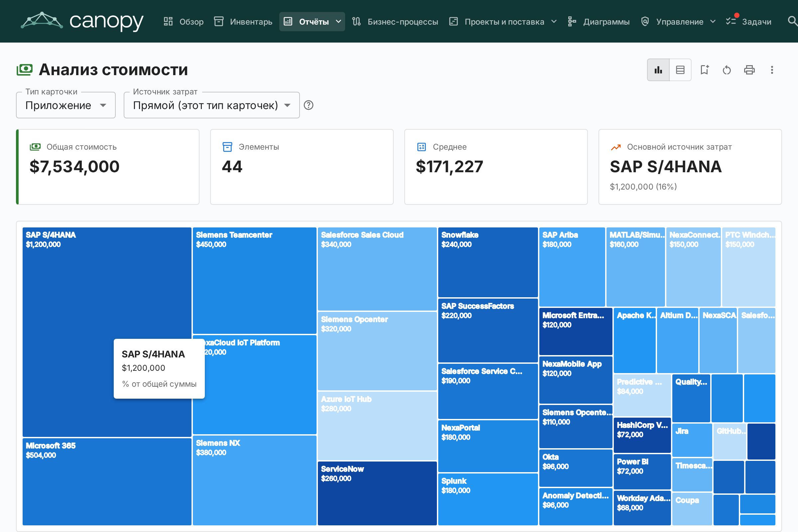The width and height of the screenshot is (798, 532).
Task: Open the Обзор menu item
Action: 183,22
